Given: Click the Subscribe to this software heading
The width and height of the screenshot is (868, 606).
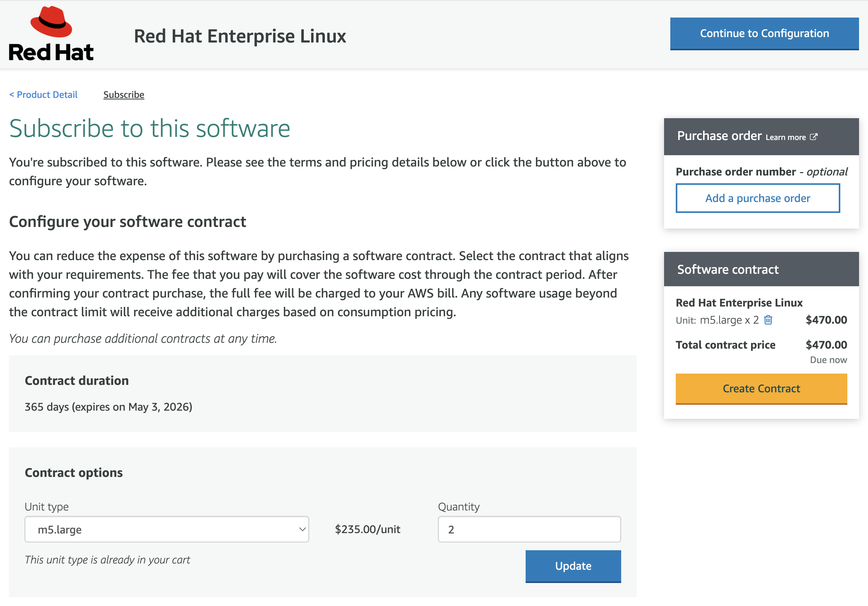Looking at the screenshot, I should [150, 129].
